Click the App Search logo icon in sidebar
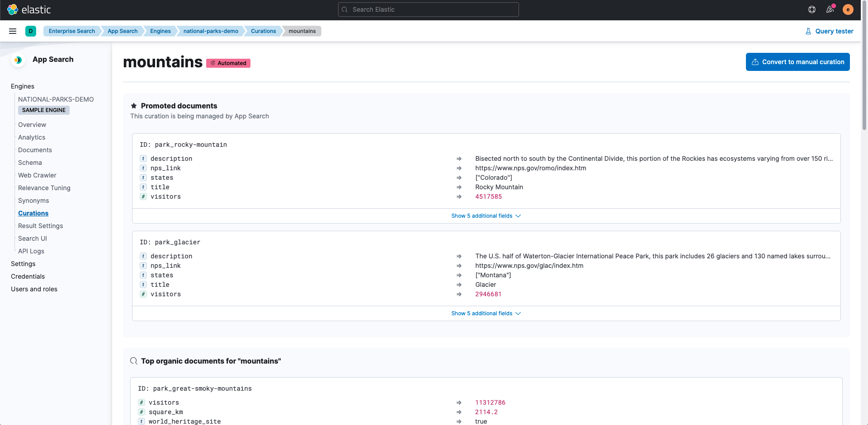This screenshot has width=868, height=425. click(18, 60)
